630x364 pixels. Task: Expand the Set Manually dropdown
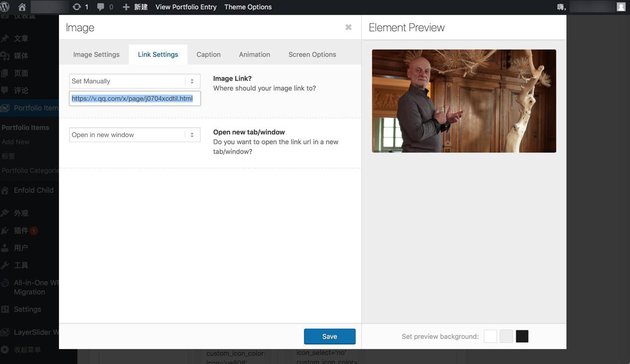click(x=135, y=81)
